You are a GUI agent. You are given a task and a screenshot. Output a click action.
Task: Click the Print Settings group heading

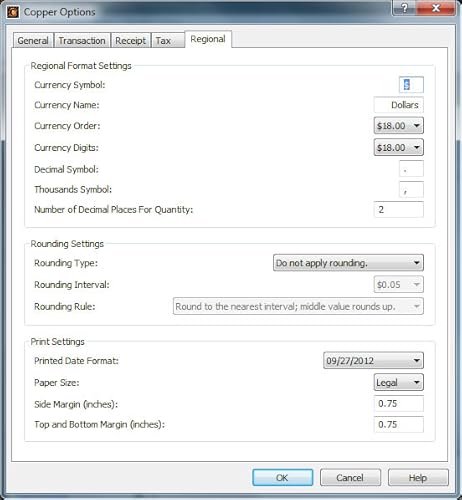57,342
